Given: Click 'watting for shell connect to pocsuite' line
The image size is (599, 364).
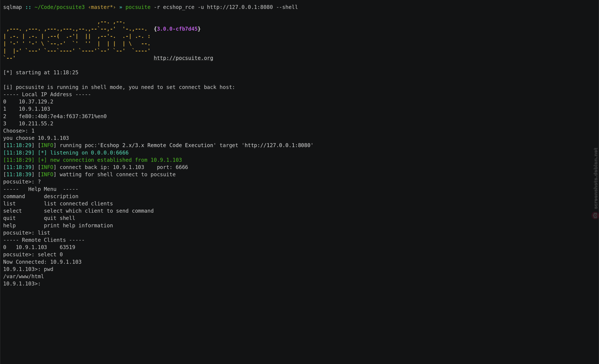Looking at the screenshot, I should [89, 174].
